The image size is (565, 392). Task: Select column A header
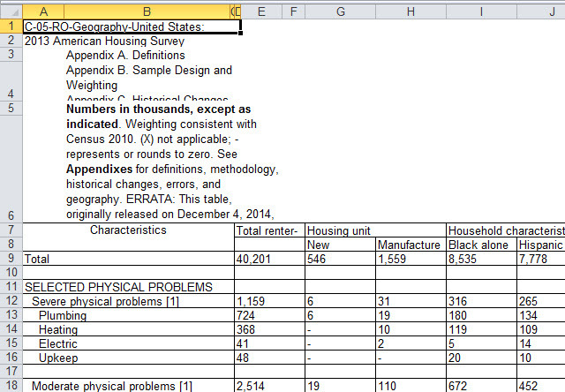click(x=43, y=11)
